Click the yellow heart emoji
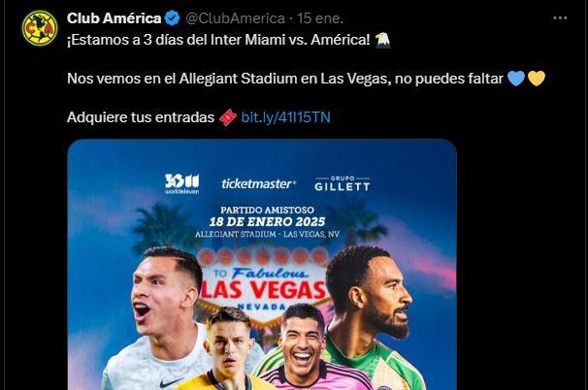This screenshot has width=588, height=390. [x=537, y=79]
